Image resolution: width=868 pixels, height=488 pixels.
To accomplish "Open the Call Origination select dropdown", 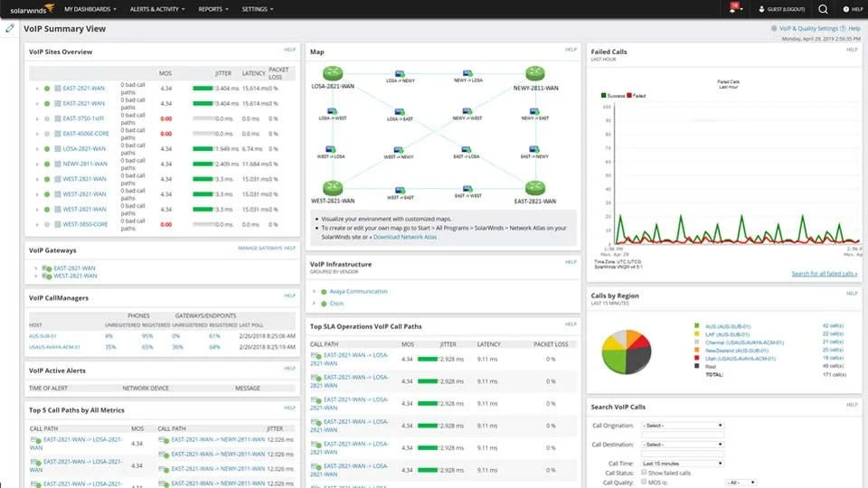I will pyautogui.click(x=683, y=425).
